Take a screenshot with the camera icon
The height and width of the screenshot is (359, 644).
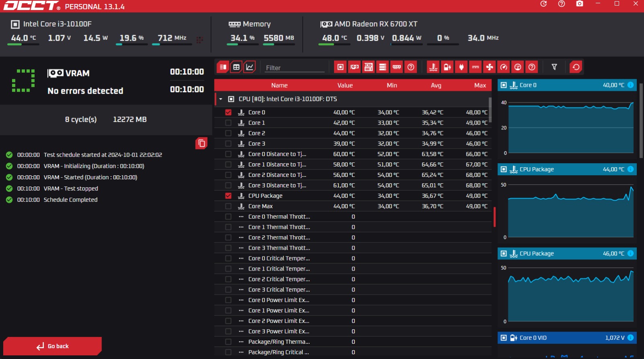click(580, 4)
